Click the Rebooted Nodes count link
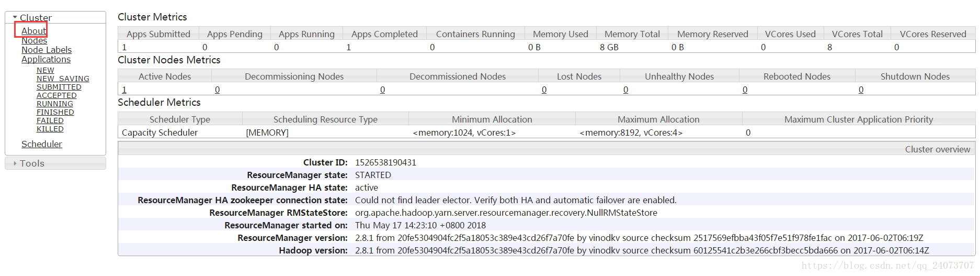 [745, 90]
